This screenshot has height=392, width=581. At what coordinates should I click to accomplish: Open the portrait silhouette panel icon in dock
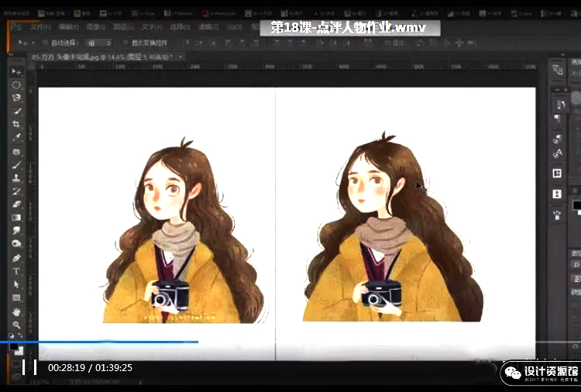pos(557,194)
